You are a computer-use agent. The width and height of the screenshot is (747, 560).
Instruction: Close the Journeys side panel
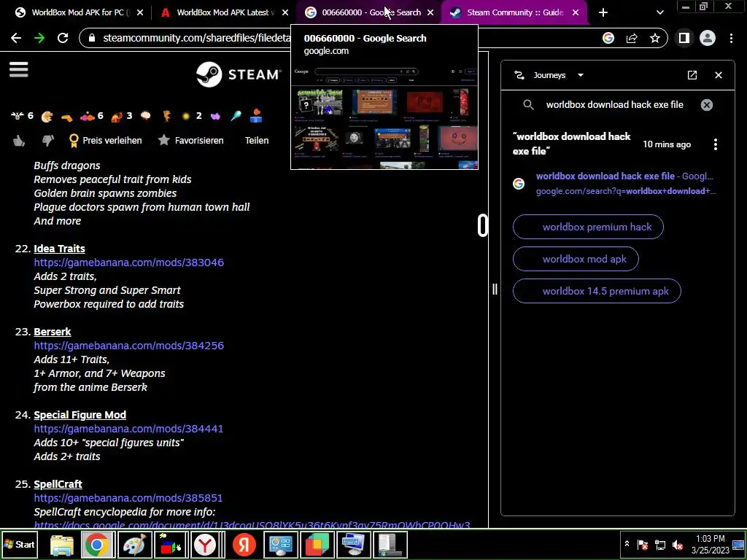(x=719, y=75)
